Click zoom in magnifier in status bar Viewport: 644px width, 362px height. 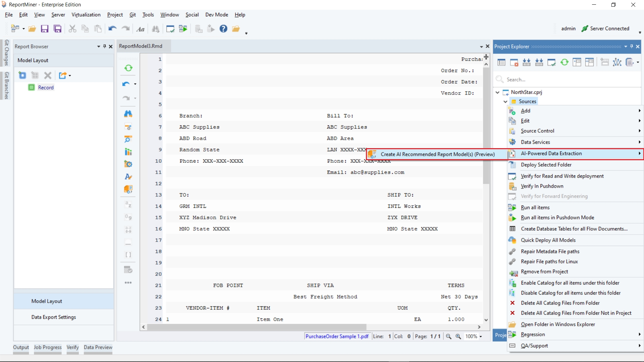coord(458,337)
